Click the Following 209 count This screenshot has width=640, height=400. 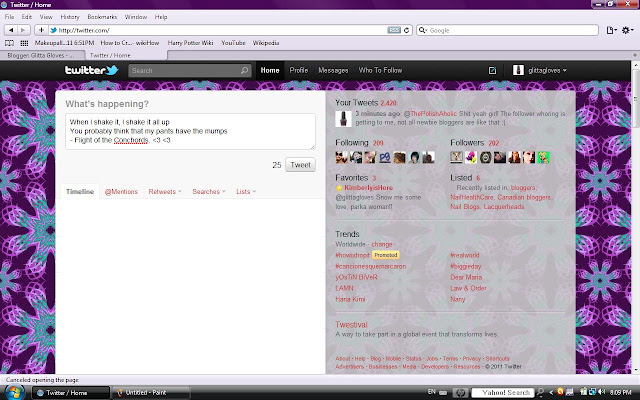pos(378,143)
